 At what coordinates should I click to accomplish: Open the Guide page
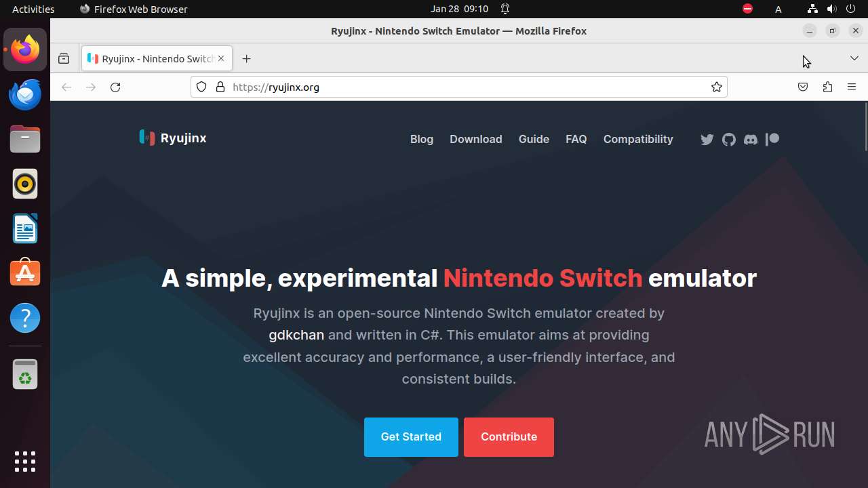(534, 139)
